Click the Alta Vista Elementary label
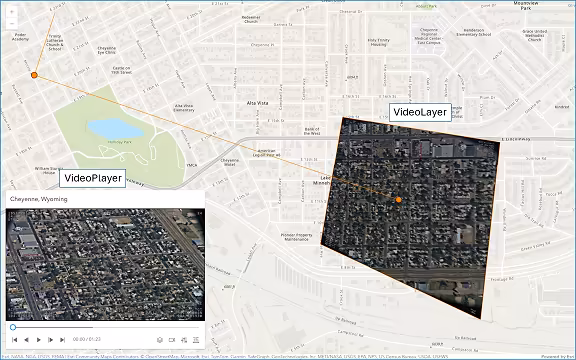Image resolution: width=576 pixels, height=360 pixels. coord(184,108)
